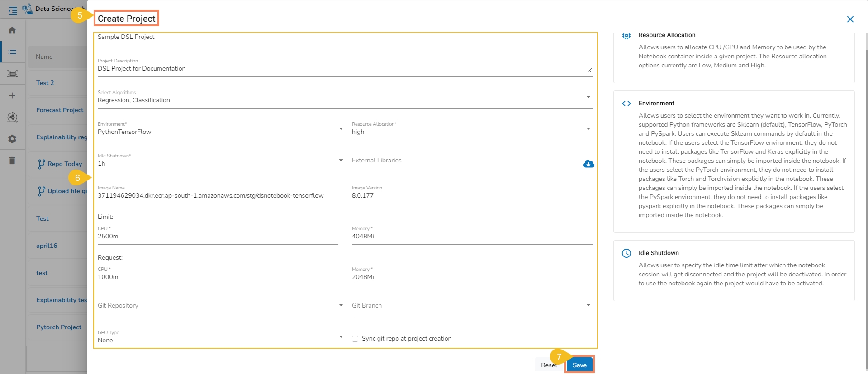Open the Forecast Project entry
Viewport: 868px width, 374px height.
[x=60, y=110]
